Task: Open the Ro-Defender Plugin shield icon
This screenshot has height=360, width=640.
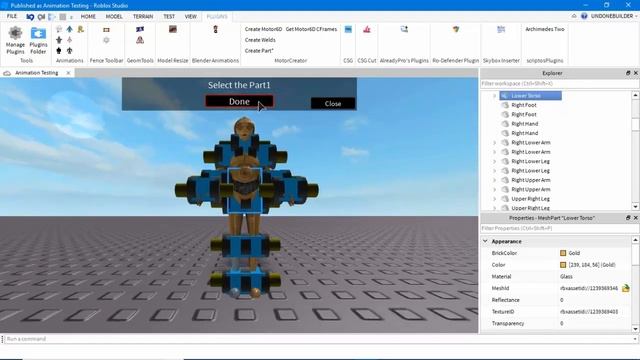Action: coord(456,29)
